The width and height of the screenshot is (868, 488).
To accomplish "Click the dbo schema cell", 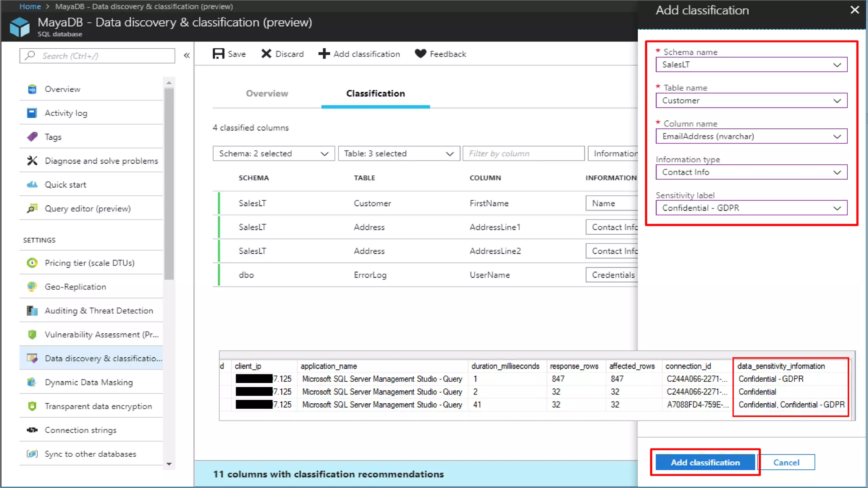I will click(246, 275).
